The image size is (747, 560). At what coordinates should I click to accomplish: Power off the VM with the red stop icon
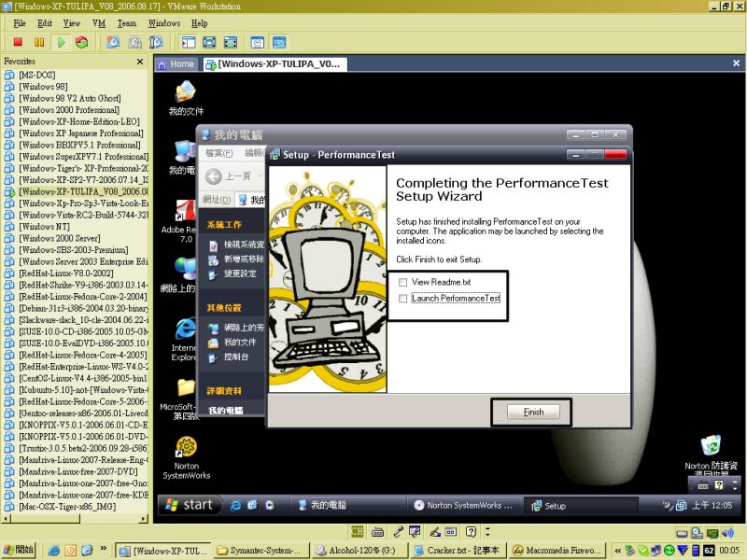coord(18,42)
